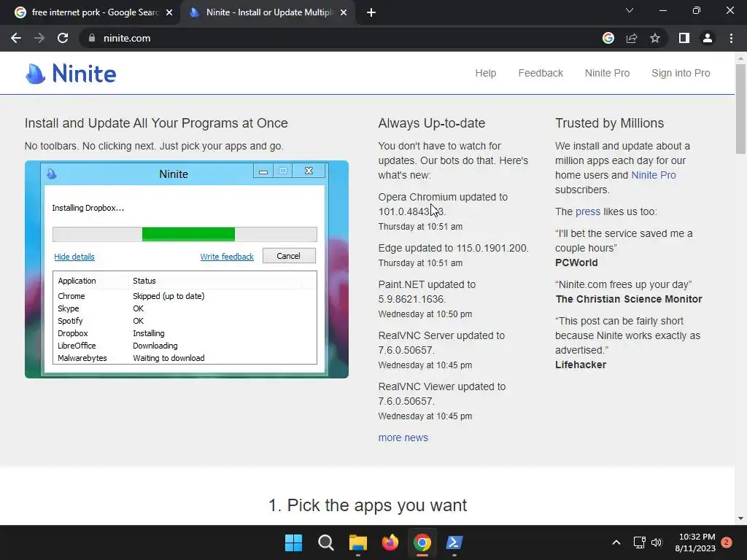Click the 'RealVNC Server updated to' text
This screenshot has height=560, width=747.
[x=441, y=335]
